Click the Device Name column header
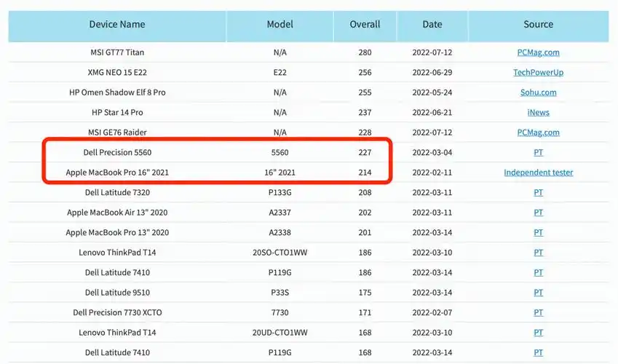 pos(117,25)
